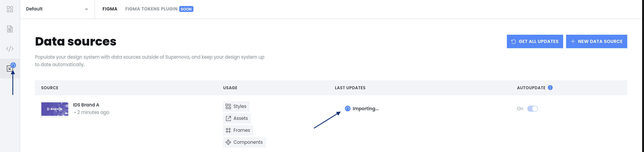This screenshot has width=644, height=152.
Task: Click the New Data Source button
Action: tap(596, 42)
